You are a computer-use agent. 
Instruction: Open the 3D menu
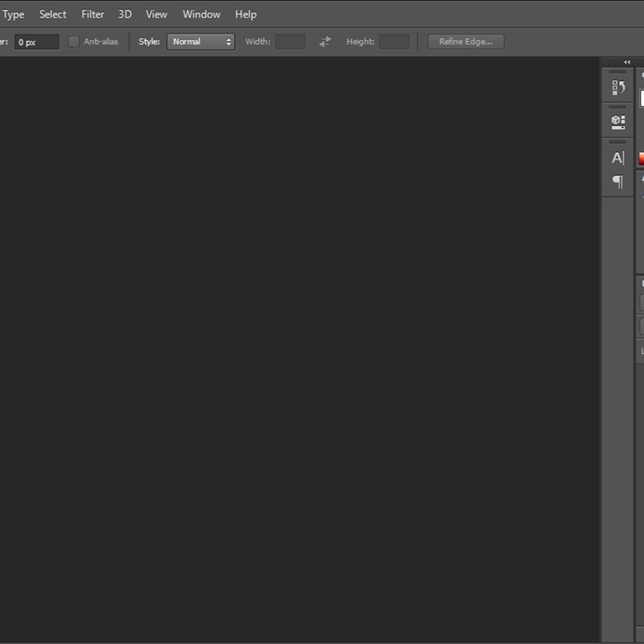point(125,14)
